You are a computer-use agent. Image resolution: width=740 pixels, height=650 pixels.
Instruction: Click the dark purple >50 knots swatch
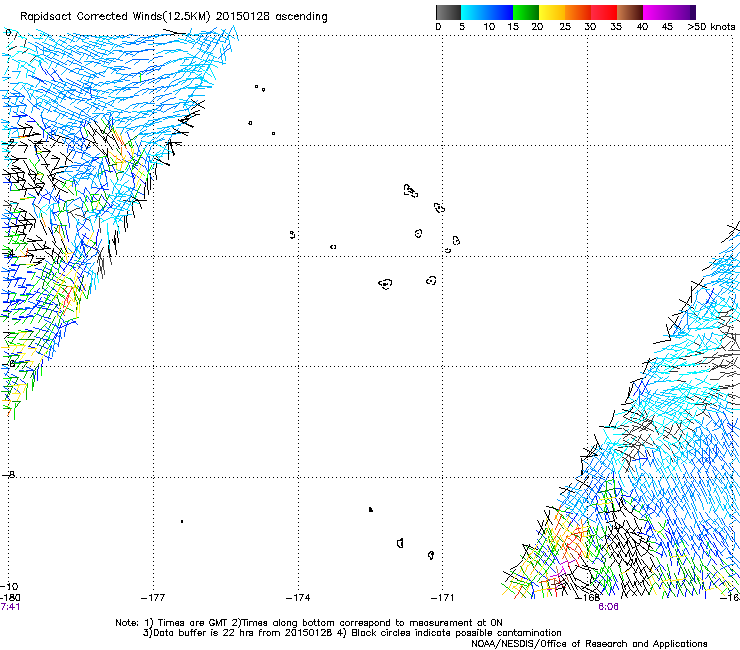pos(693,12)
